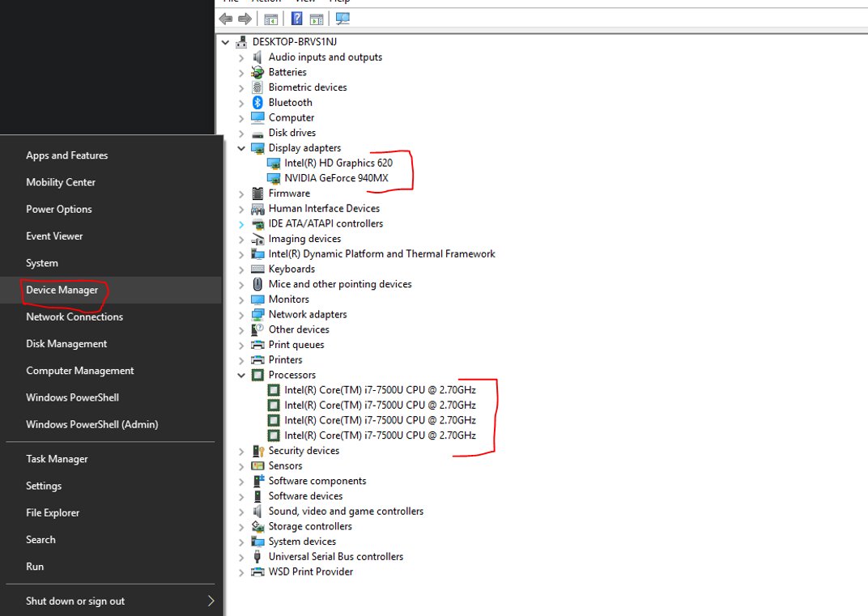
Task: Select the Software devices category label
Action: (x=305, y=496)
